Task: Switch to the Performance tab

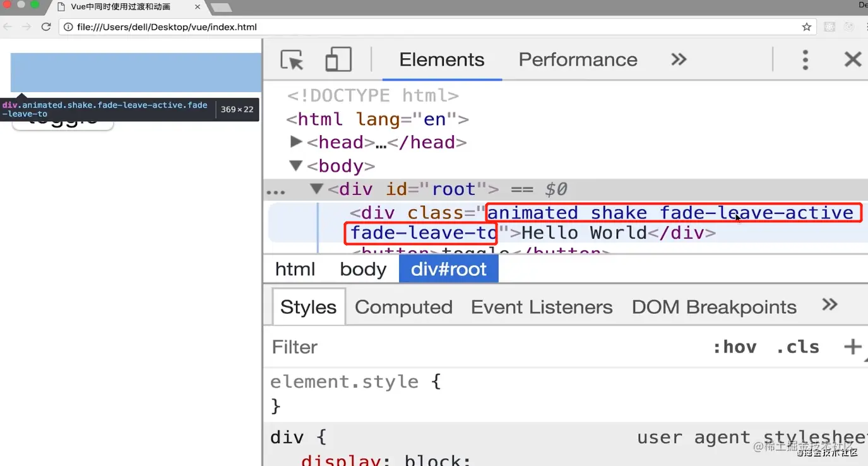Action: click(578, 59)
